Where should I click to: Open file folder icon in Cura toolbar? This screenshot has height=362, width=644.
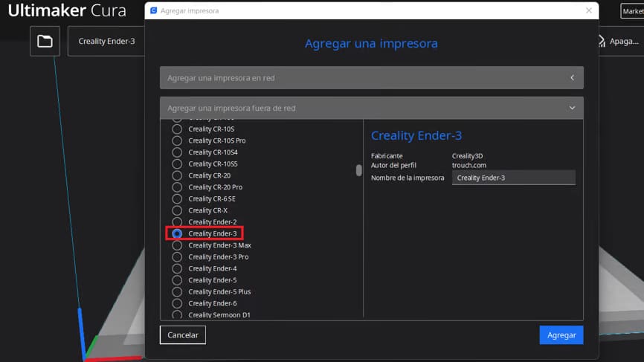pos(45,41)
